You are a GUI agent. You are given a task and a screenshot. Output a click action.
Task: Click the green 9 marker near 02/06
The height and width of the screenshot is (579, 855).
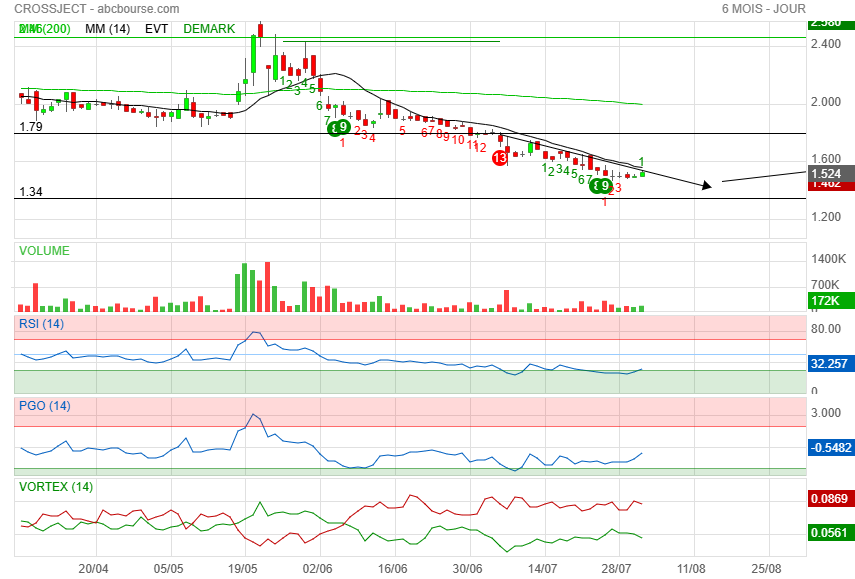pos(342,127)
